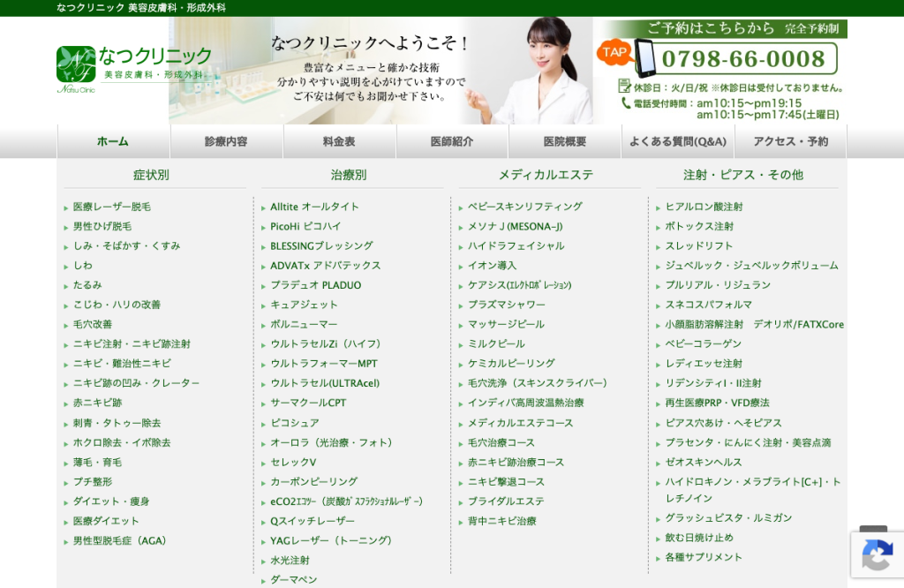This screenshot has height=588, width=904.
Task: Click the welcome banner image of the doctor
Action: 380,71
